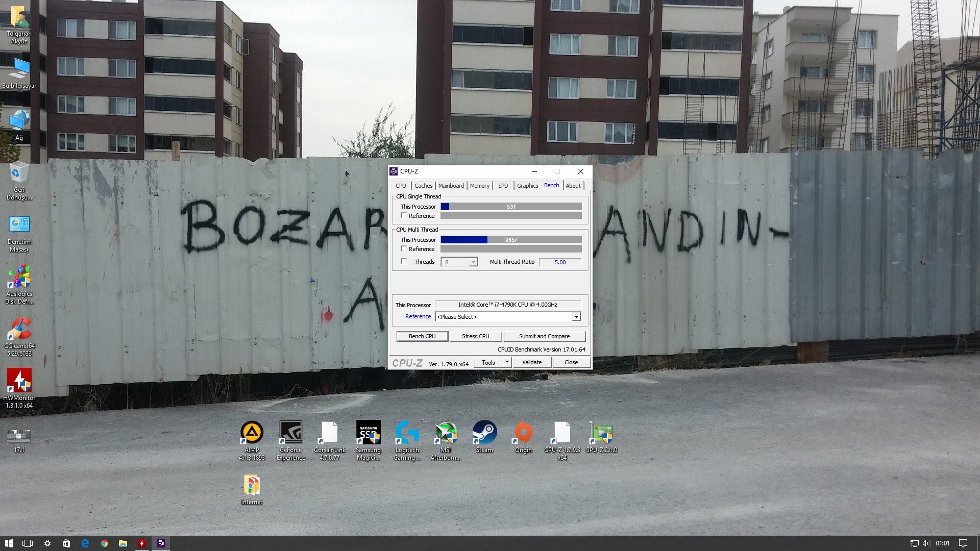The image size is (980, 551).
Task: Click single thread score bar 531
Action: pos(511,207)
